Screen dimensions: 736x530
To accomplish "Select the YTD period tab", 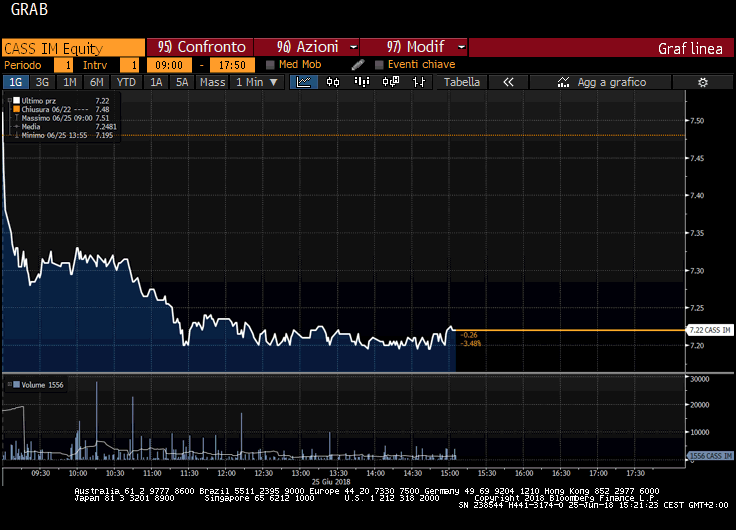I will (x=126, y=82).
